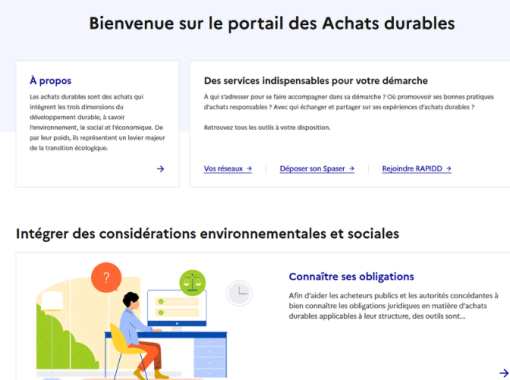The height and width of the screenshot is (380, 510).
Task: Click the Des services indispensables heading
Action: pos(316,81)
